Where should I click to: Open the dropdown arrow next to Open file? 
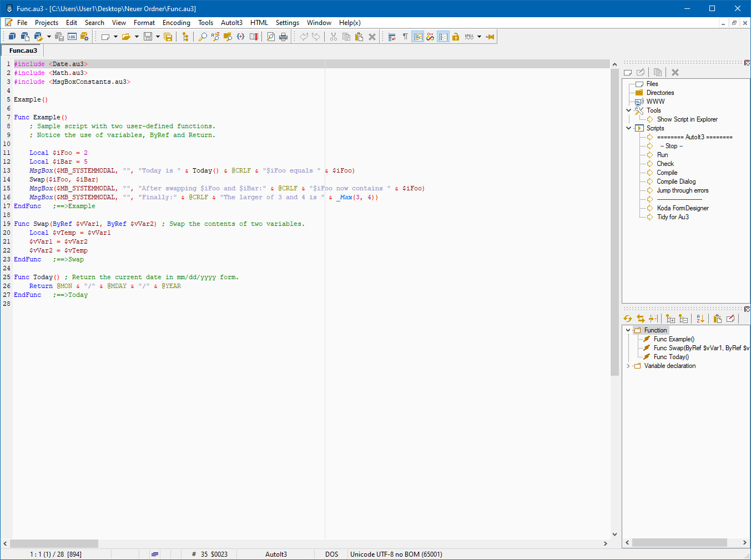pyautogui.click(x=137, y=37)
